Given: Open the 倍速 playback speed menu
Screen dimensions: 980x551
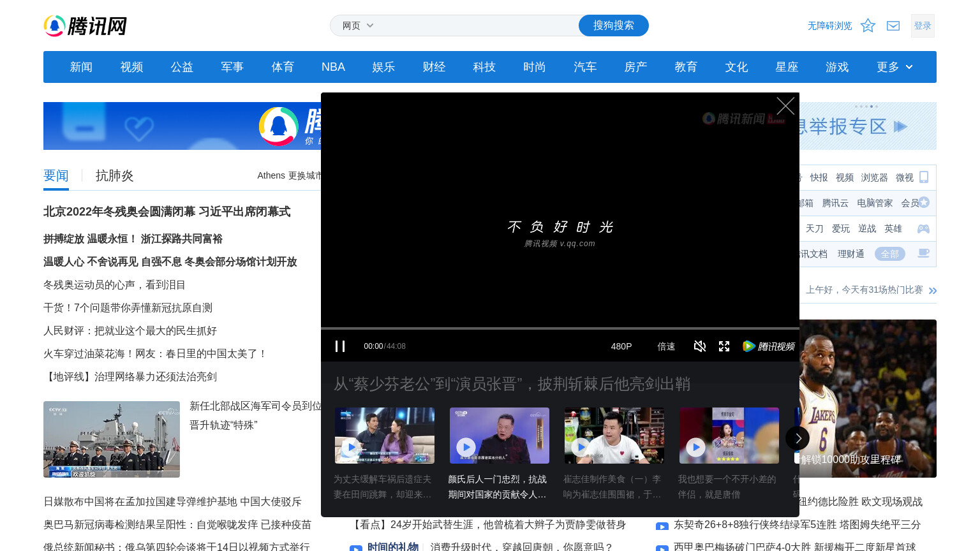Looking at the screenshot, I should pyautogui.click(x=666, y=346).
